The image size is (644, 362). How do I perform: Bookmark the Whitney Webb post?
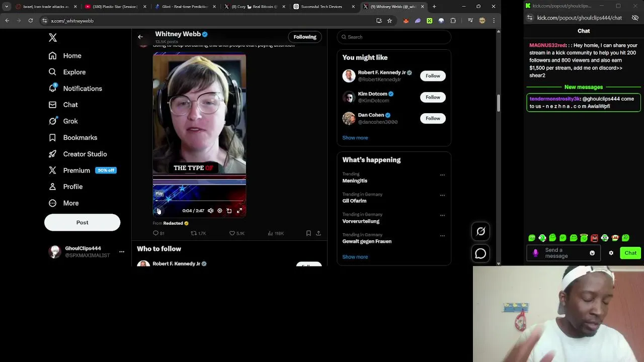click(308, 233)
